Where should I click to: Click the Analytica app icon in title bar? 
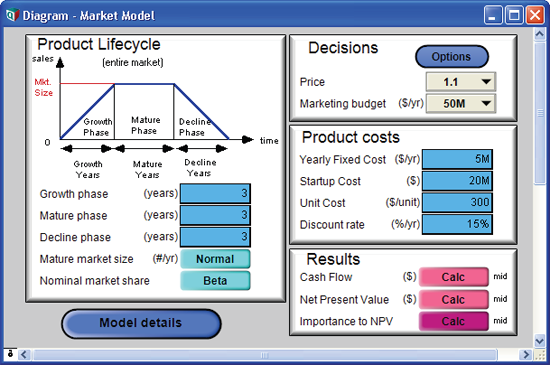click(x=12, y=15)
